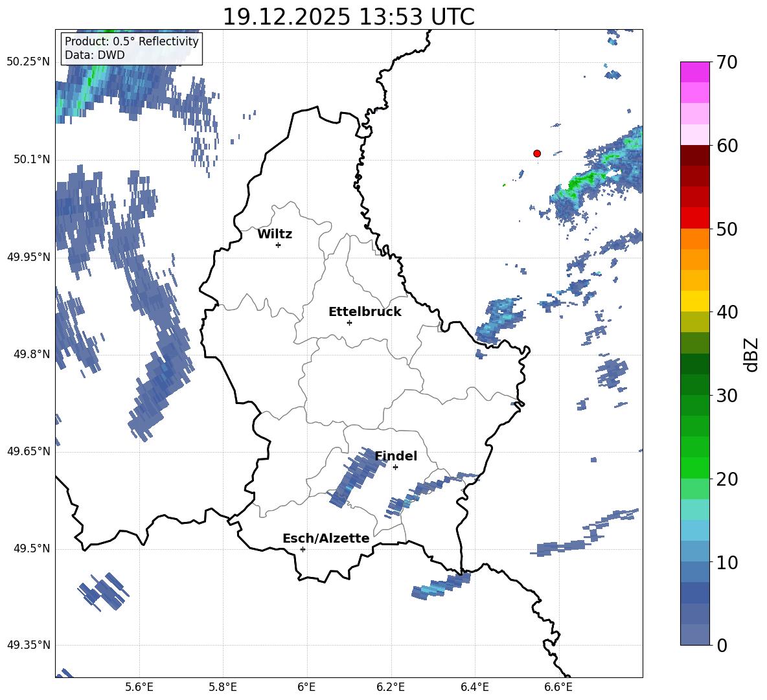The width and height of the screenshot is (767, 700).
Task: Click the 70 colorbar tick label
Action: pyautogui.click(x=727, y=63)
